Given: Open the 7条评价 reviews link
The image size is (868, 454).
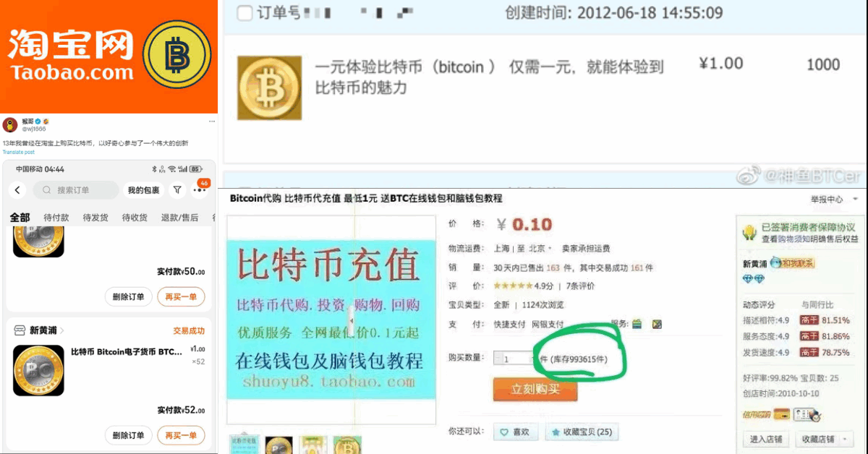Looking at the screenshot, I should point(581,286).
